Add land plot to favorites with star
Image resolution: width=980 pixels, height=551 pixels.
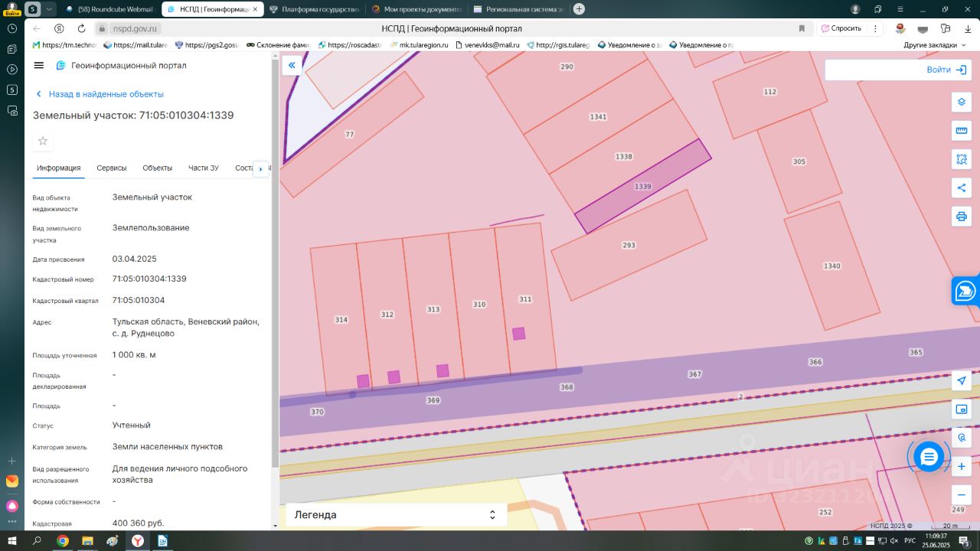(x=43, y=141)
